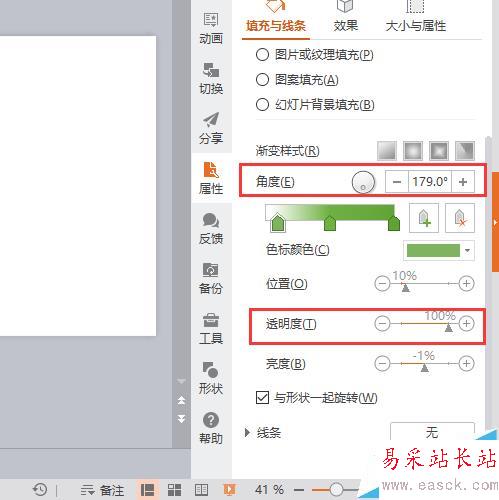This screenshot has height=500, width=499.
Task: Toggle 与形状一起旋转(W) checkbox
Action: 262,397
